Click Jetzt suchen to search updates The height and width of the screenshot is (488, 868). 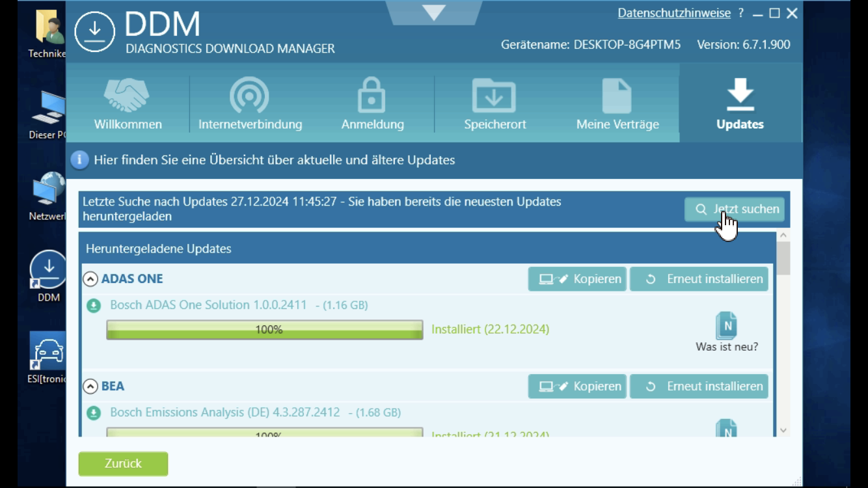tap(735, 209)
